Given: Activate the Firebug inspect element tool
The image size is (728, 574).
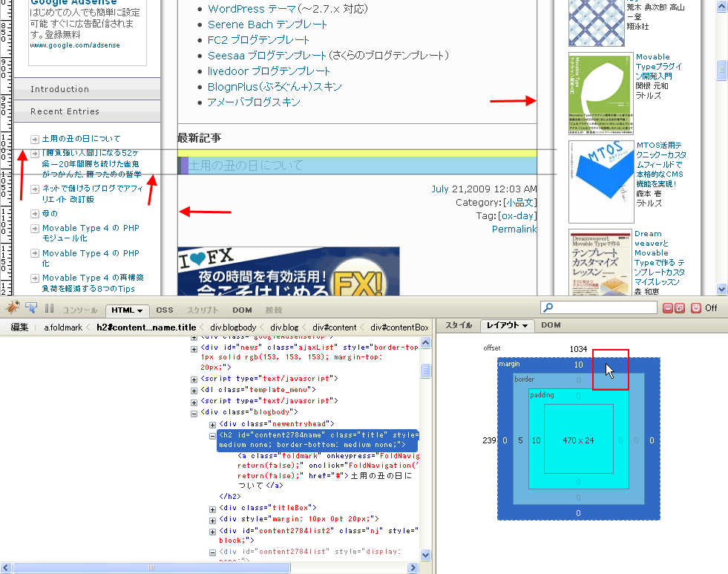Looking at the screenshot, I should coord(31,308).
